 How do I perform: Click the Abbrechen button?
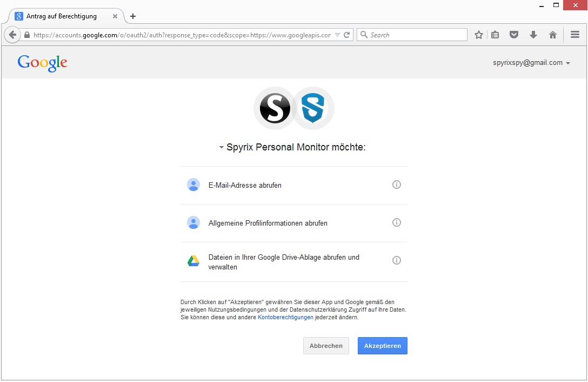click(x=326, y=346)
